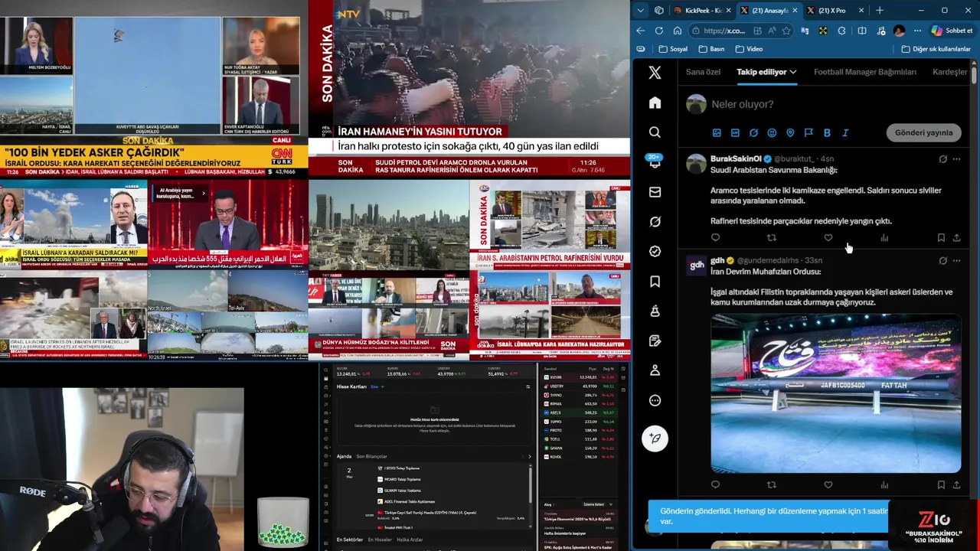Viewport: 980px width, 551px height.
Task: Share the BurakSakinOl post
Action: pyautogui.click(x=956, y=238)
